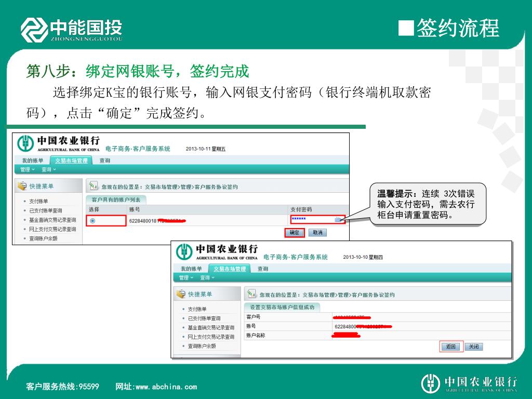Open the soft keyboard icon in password field
Image resolution: width=532 pixels, height=399 pixels.
(338, 220)
